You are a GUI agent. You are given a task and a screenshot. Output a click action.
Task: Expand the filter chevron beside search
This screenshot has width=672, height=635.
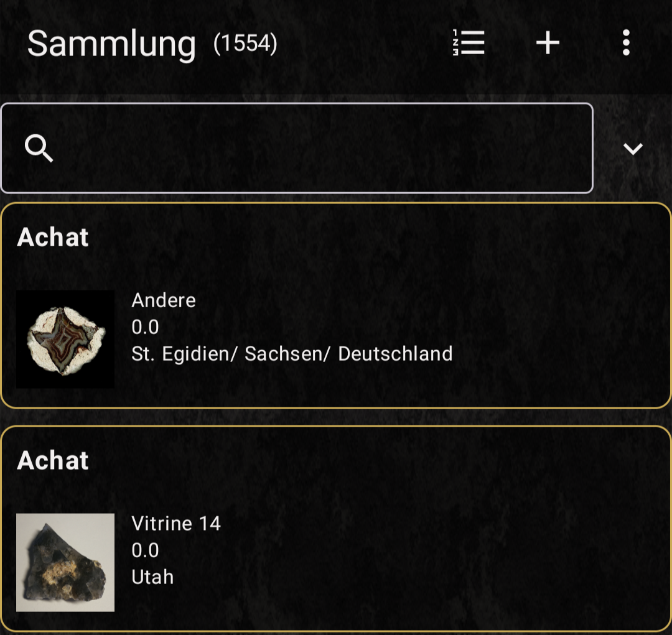[633, 149]
